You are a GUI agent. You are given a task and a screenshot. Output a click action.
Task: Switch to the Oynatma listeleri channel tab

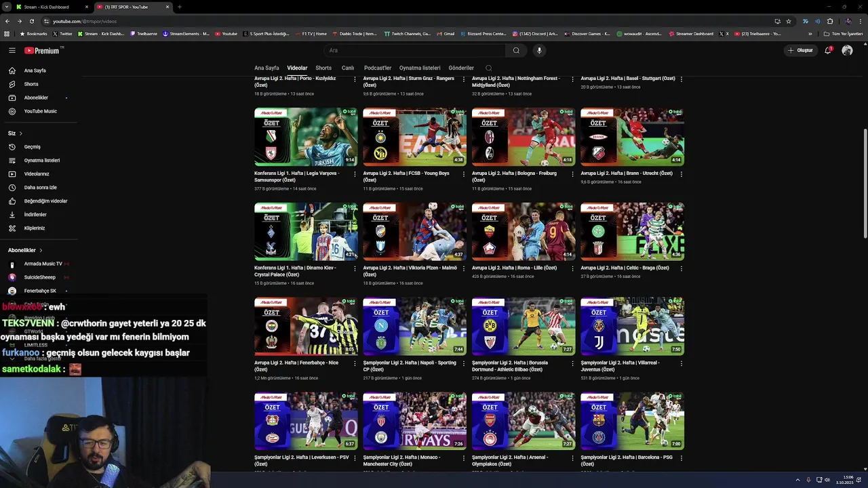pyautogui.click(x=420, y=68)
